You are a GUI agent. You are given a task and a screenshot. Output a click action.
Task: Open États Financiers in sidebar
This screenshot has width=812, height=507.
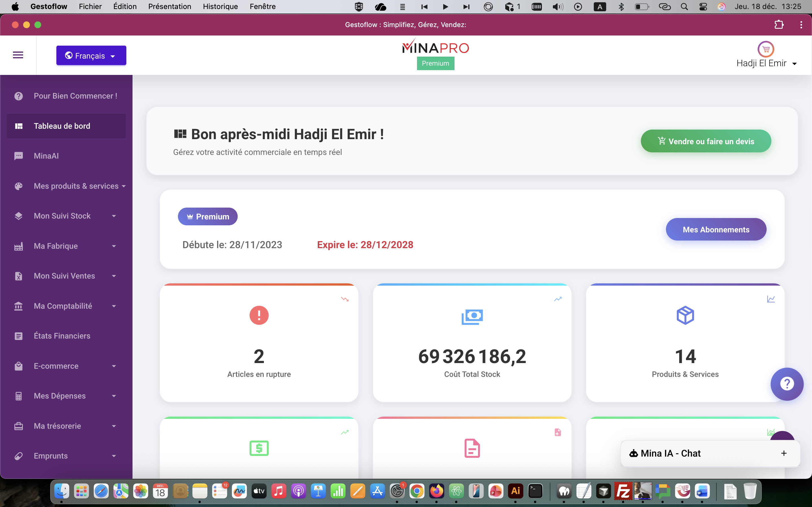click(62, 336)
